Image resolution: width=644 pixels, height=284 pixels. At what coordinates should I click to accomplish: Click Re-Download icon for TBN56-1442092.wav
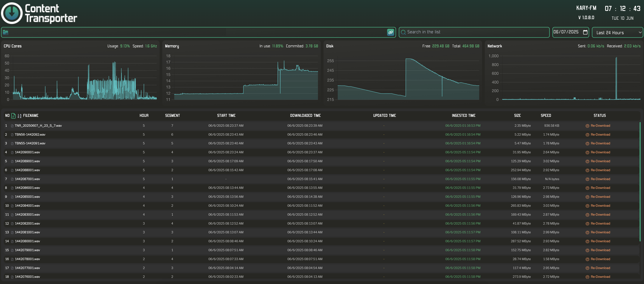tap(587, 135)
